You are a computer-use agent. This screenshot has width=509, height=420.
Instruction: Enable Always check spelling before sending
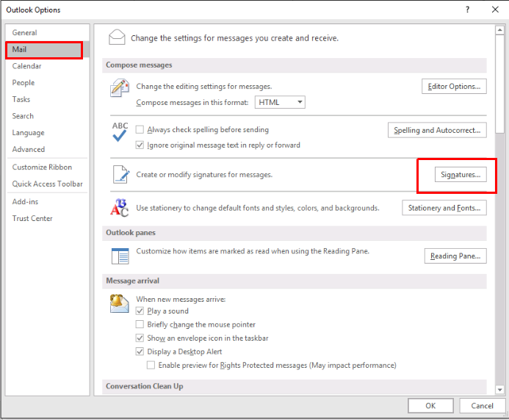click(x=140, y=130)
